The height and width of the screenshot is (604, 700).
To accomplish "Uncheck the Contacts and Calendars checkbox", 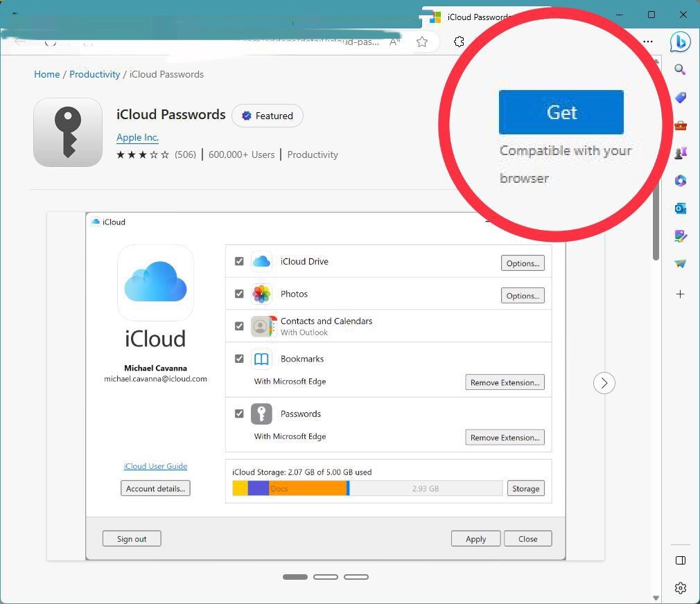I will [x=239, y=326].
